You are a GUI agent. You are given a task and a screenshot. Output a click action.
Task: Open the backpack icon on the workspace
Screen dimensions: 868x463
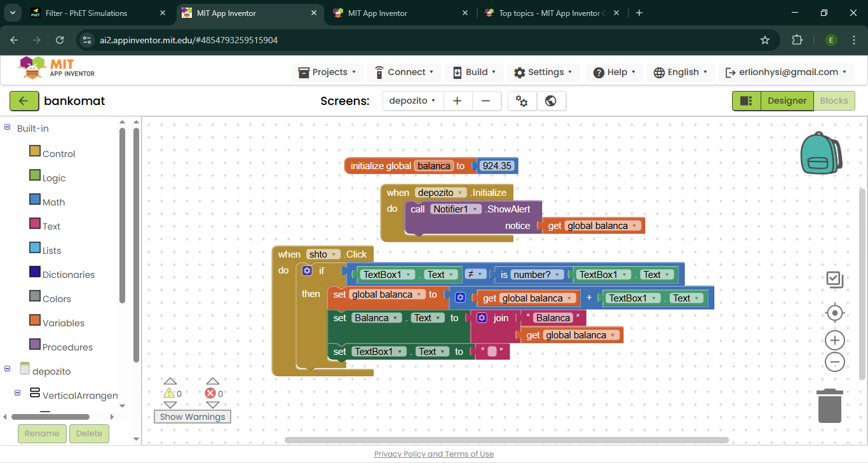click(x=820, y=153)
